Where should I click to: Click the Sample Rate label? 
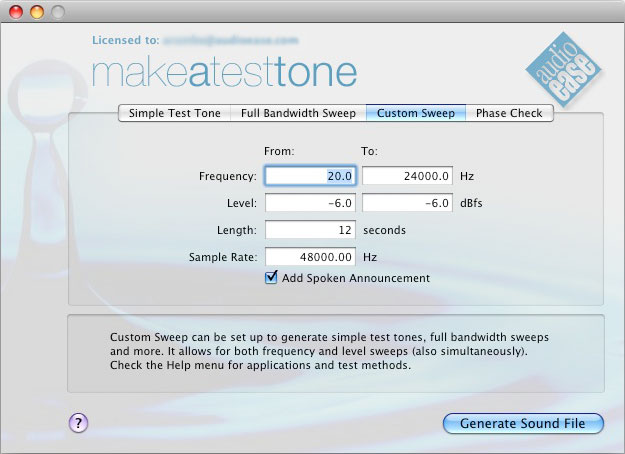click(x=223, y=257)
